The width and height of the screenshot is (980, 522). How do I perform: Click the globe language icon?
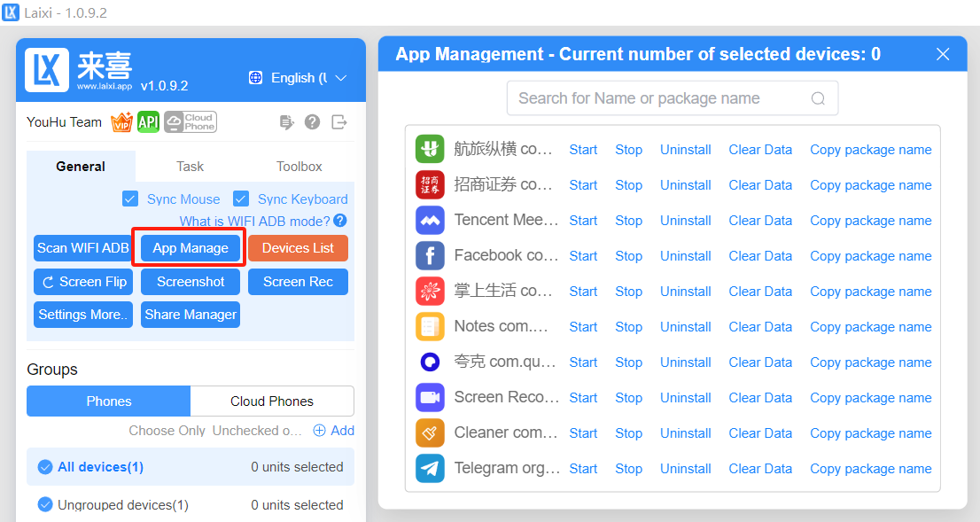click(255, 77)
